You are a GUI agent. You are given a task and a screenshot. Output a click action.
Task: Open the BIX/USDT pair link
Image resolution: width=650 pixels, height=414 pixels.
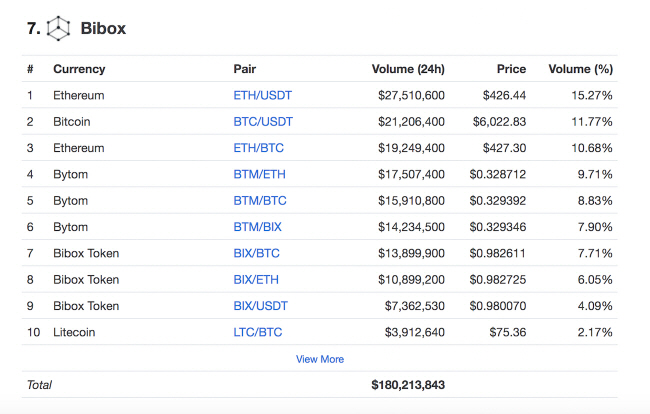260,306
